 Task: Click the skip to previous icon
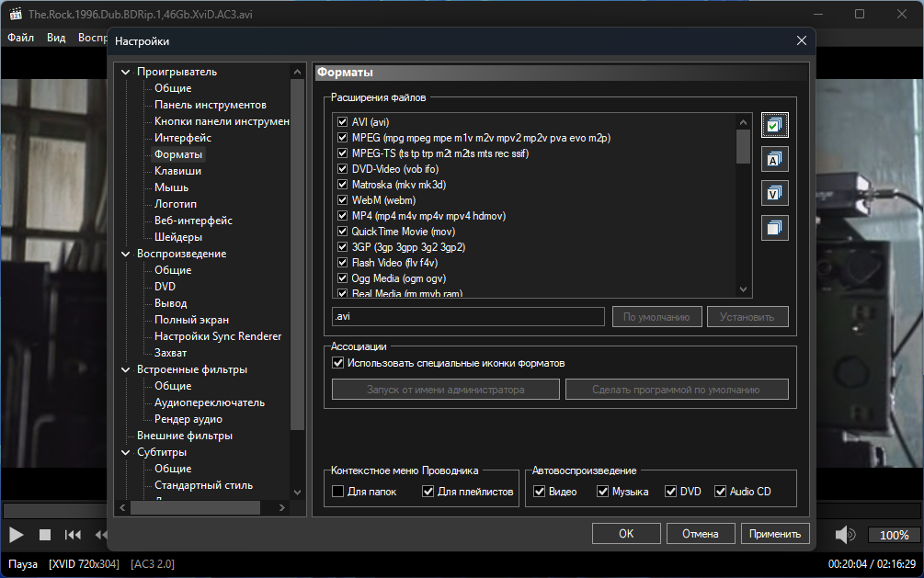point(73,535)
